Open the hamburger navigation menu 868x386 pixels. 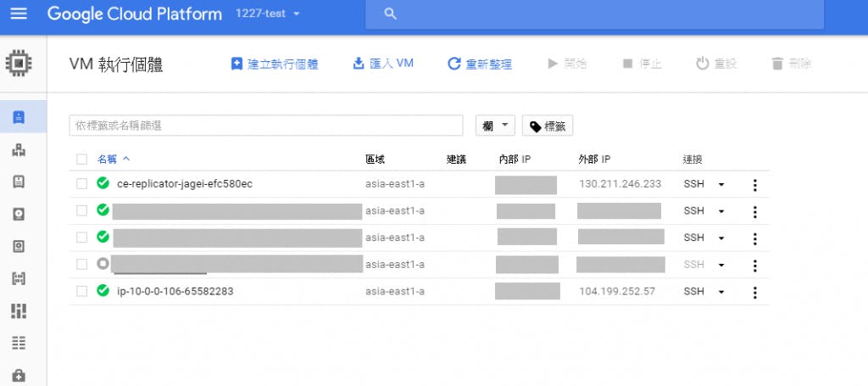point(18,14)
